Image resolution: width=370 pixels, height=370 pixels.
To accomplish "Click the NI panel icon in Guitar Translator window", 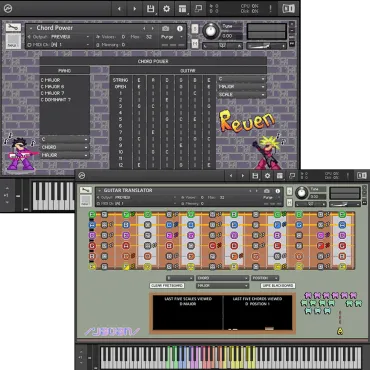I will click(x=362, y=176).
